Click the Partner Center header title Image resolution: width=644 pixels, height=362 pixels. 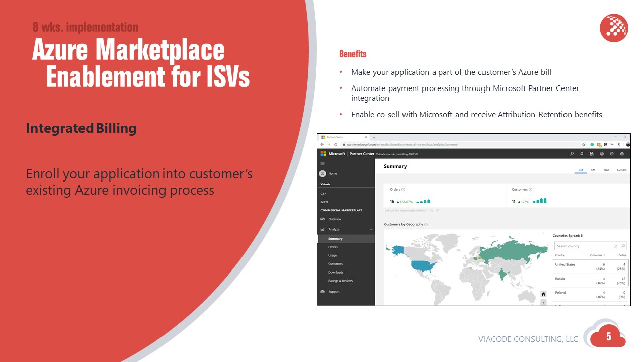pos(362,154)
